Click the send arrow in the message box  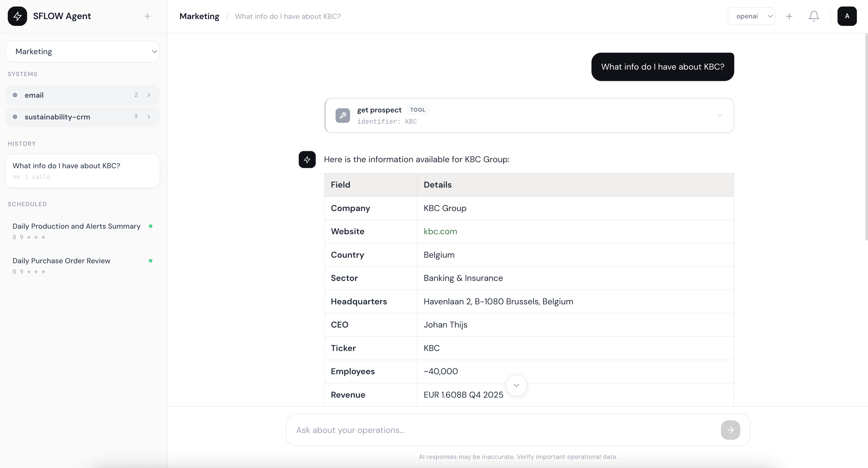tap(730, 430)
